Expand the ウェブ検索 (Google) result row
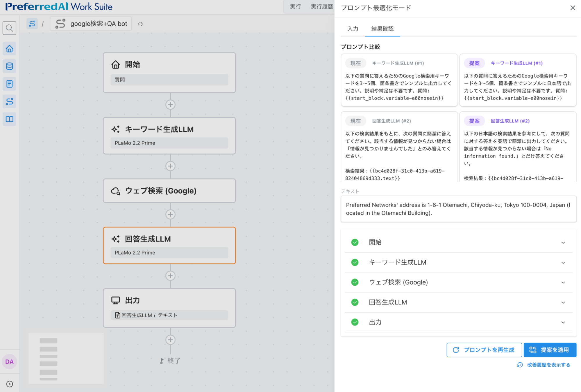The image size is (581, 392). [x=563, y=282]
